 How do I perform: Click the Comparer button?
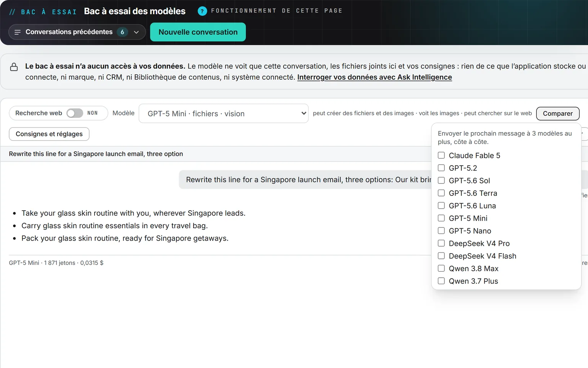click(558, 113)
